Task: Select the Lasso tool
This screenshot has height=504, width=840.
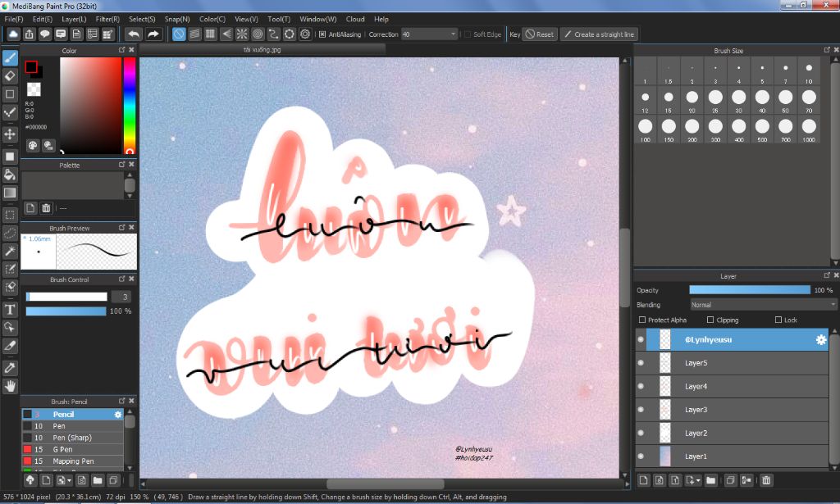Action: [x=10, y=234]
